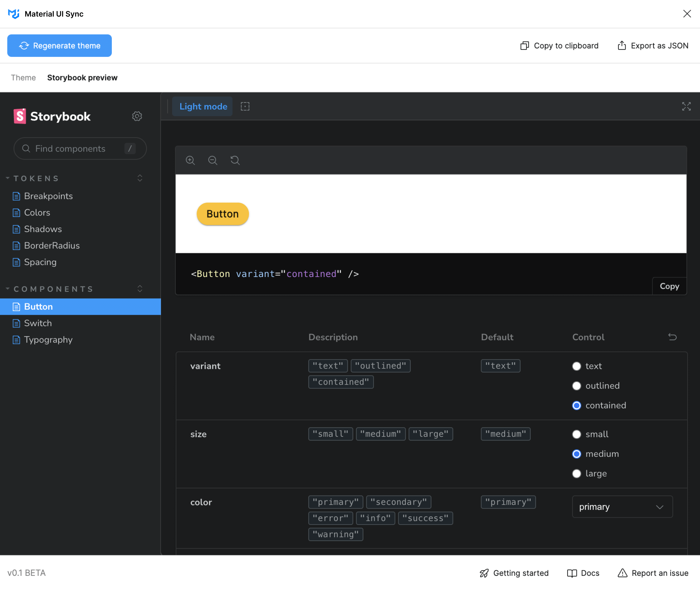Open the primary color dropdown
Screen dimensions: 700x589
pyautogui.click(x=622, y=506)
